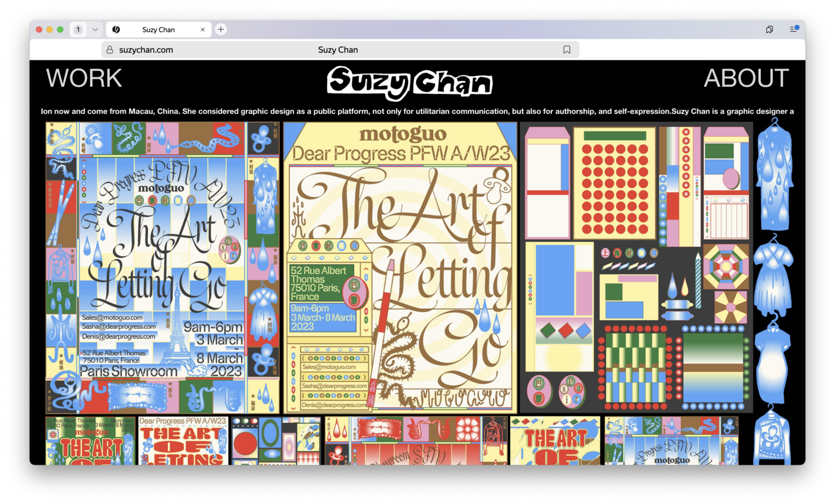
Task: Click the scrolling designer bio text
Action: tap(418, 111)
